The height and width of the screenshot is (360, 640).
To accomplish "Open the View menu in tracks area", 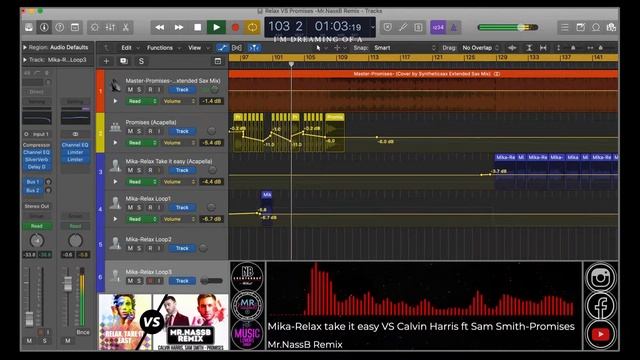I will 195,48.
